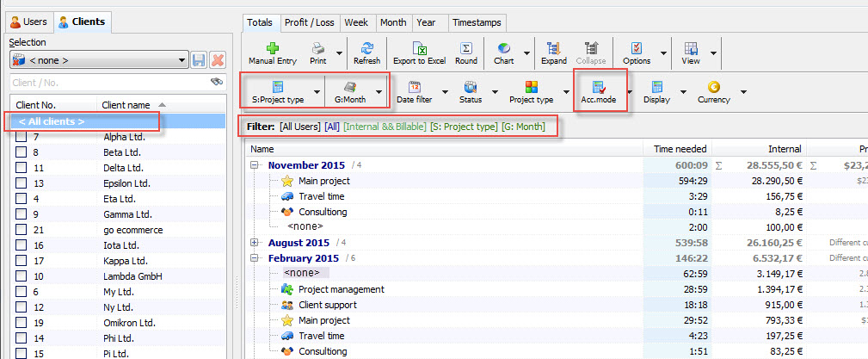Tick the checkbox for Alpha Ltd.

pos(21,137)
